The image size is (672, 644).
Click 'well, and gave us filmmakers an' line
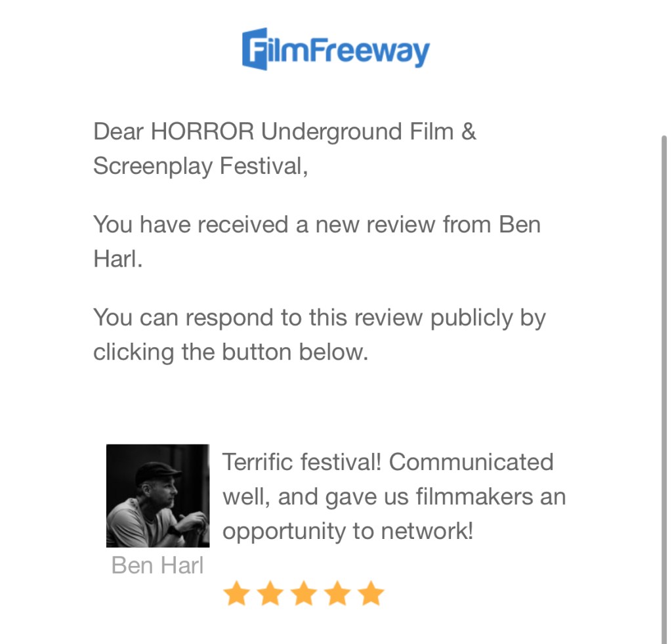coord(394,498)
